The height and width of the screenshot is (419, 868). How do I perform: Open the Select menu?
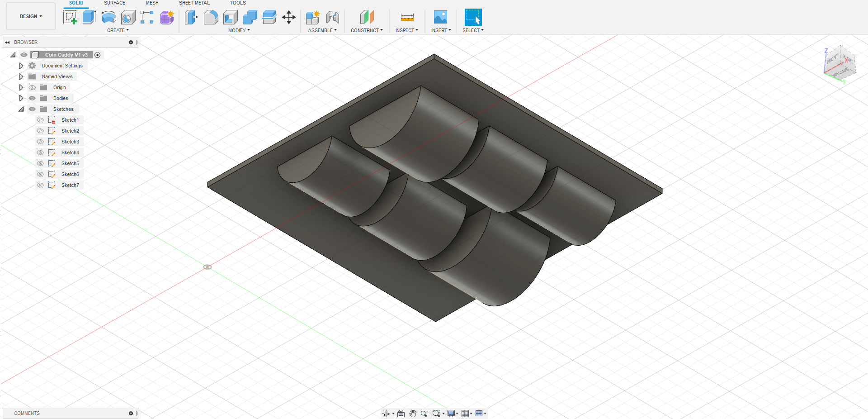(x=473, y=30)
